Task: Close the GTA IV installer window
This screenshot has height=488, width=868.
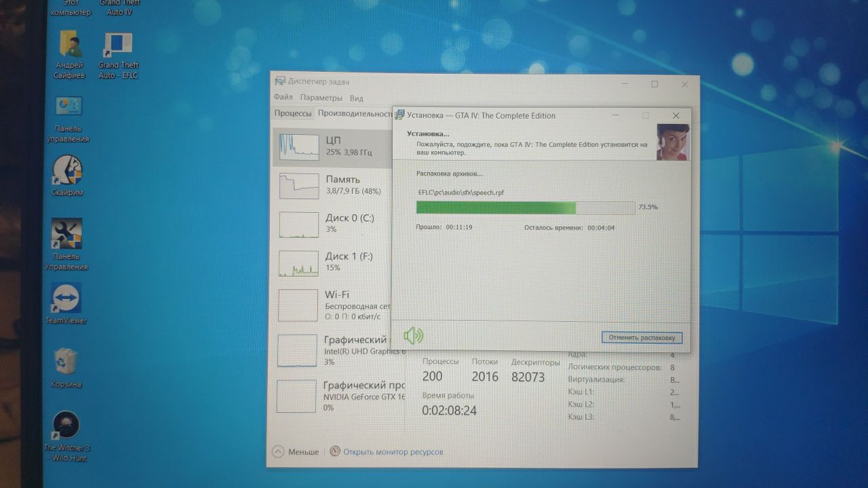Action: coord(675,116)
